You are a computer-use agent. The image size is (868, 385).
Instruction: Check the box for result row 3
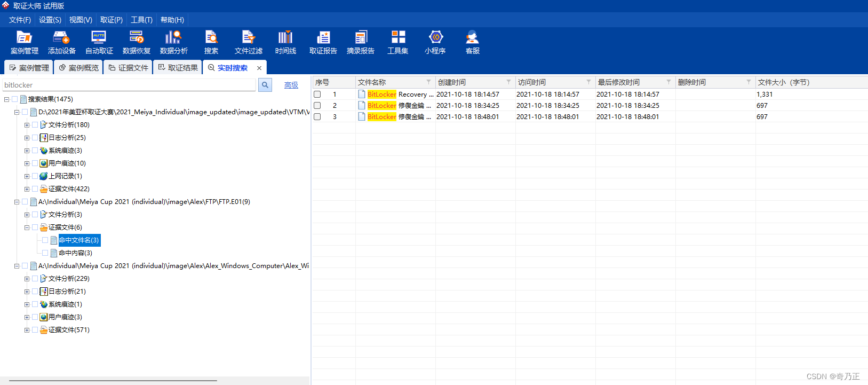(x=317, y=116)
